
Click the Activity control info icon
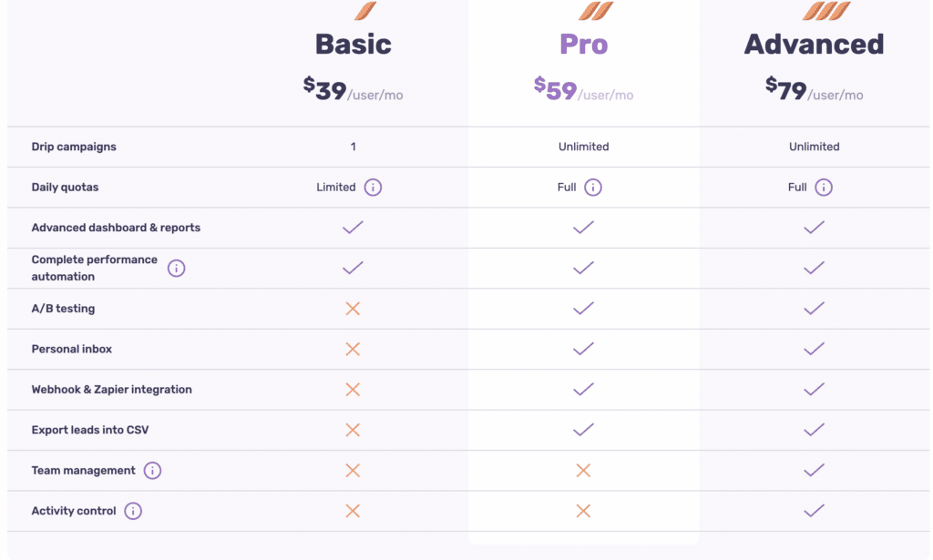click(133, 511)
